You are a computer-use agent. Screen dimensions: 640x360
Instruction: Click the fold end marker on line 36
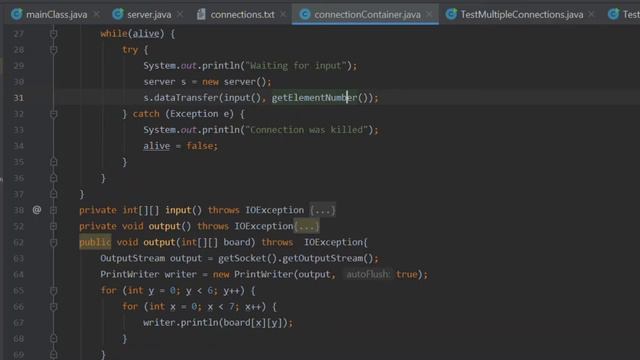pyautogui.click(x=53, y=178)
